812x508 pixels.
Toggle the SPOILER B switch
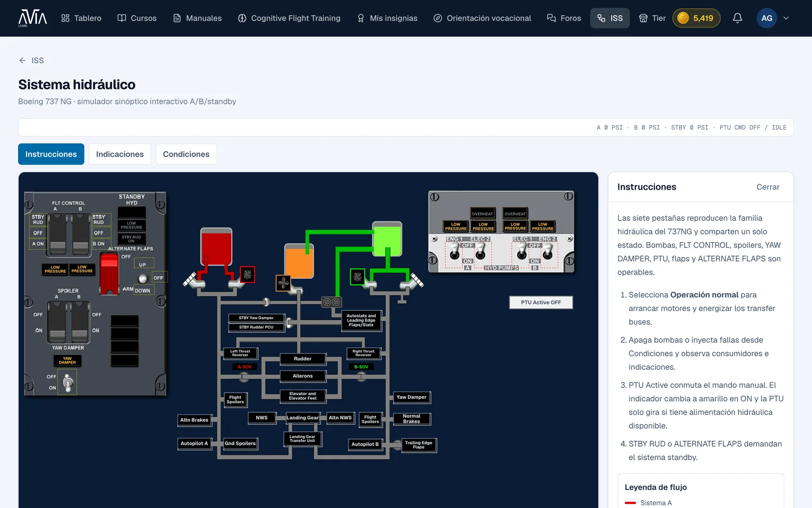tap(80, 322)
